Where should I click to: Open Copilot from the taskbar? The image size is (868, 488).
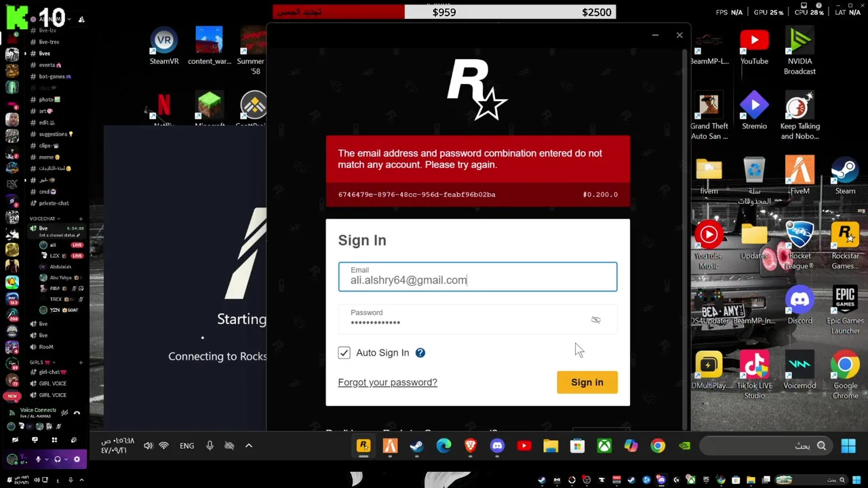coord(631,446)
